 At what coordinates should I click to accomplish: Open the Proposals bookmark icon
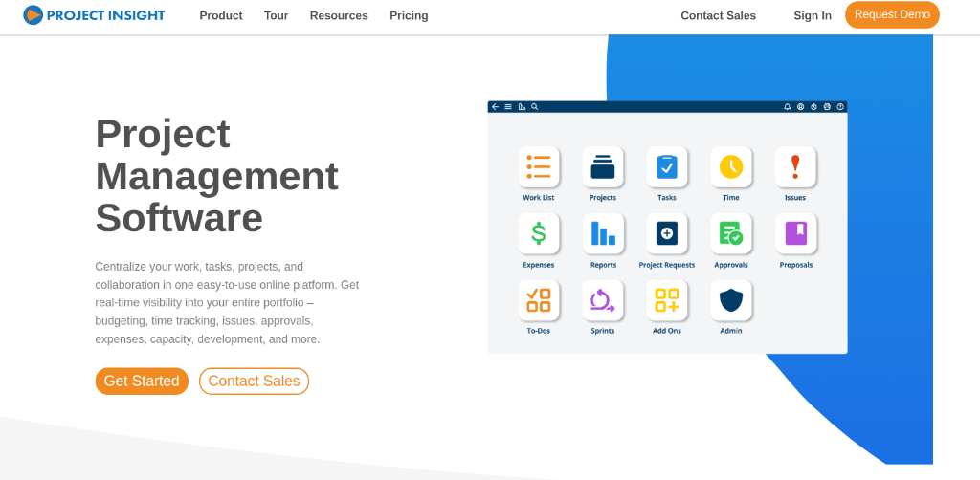[x=795, y=233]
